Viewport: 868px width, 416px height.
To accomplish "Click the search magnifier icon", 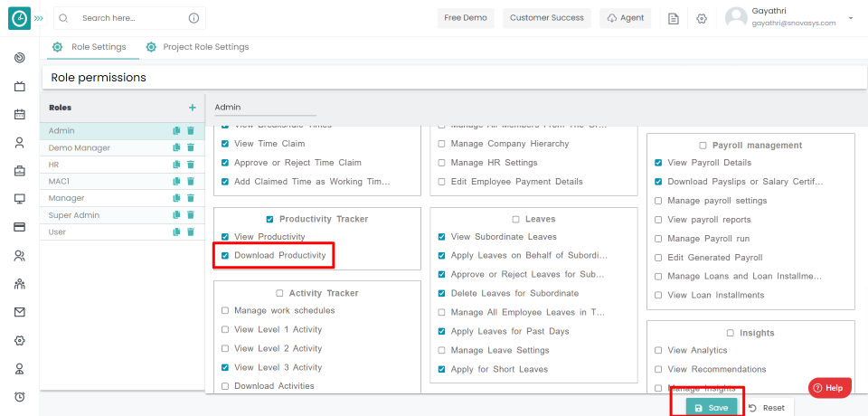I will click(x=63, y=18).
